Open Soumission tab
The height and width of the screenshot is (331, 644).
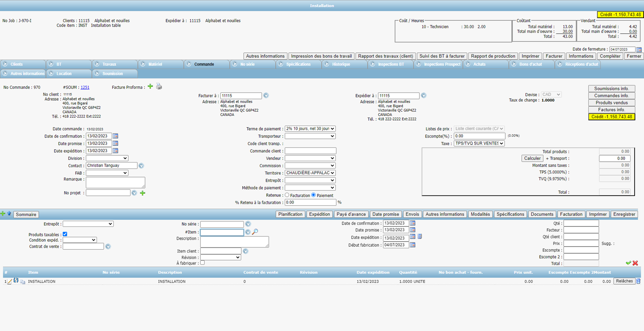tap(115, 74)
